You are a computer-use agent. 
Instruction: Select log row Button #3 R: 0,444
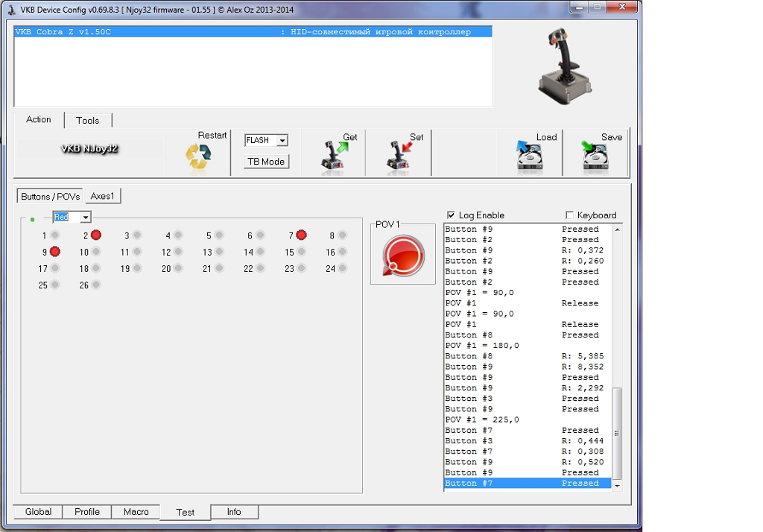[528, 440]
